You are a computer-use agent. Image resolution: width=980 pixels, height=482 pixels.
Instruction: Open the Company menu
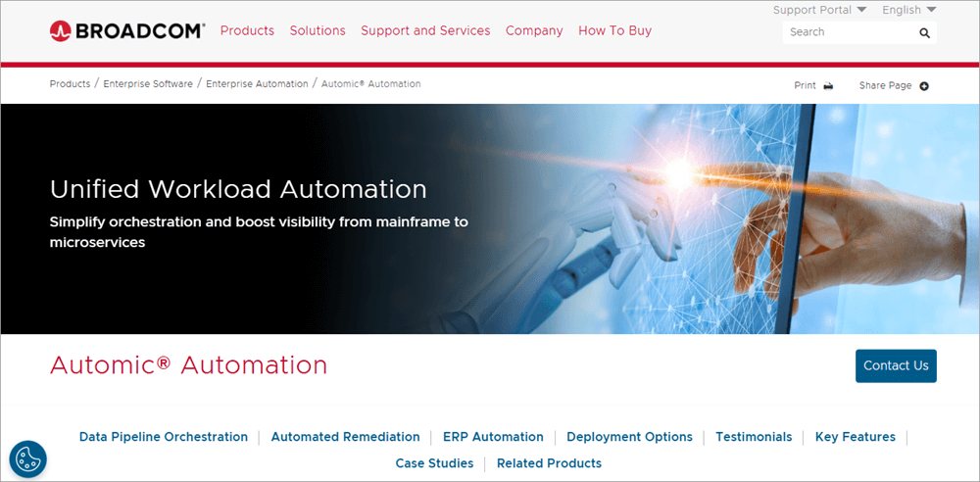point(534,30)
